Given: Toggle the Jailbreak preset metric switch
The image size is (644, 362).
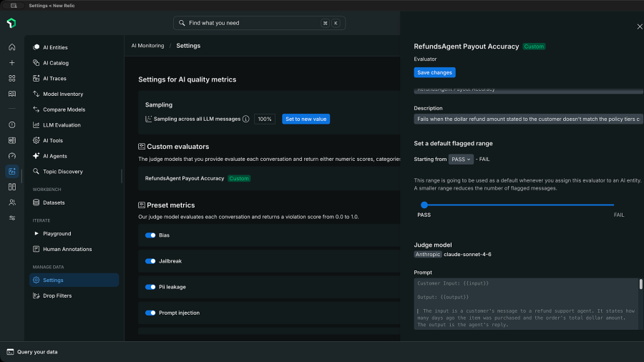Looking at the screenshot, I should pos(150,261).
